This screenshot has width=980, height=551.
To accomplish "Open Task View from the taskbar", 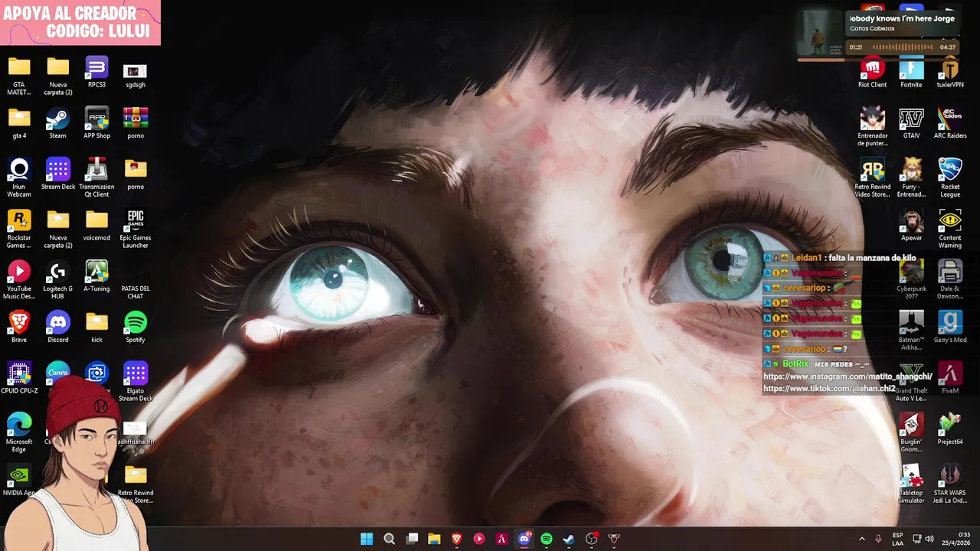I will point(412,539).
